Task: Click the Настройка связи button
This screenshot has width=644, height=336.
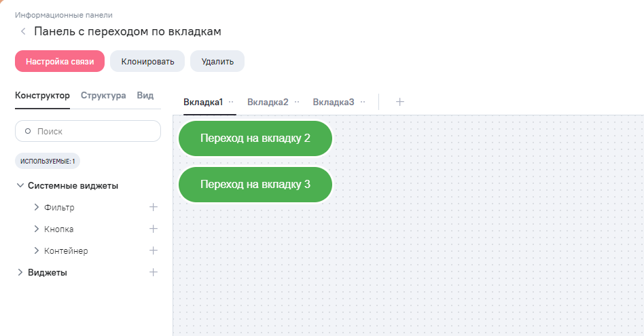Action: pyautogui.click(x=60, y=61)
